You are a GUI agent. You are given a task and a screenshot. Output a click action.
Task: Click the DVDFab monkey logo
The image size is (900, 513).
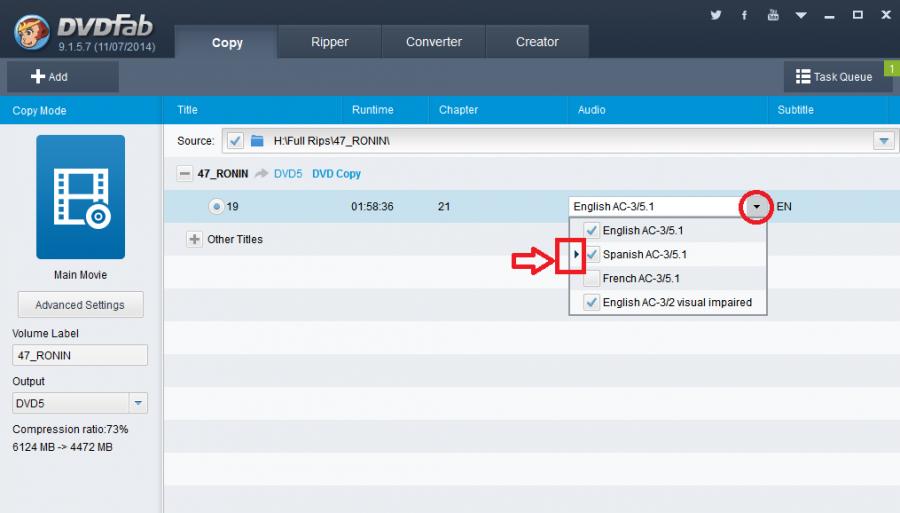(31, 32)
